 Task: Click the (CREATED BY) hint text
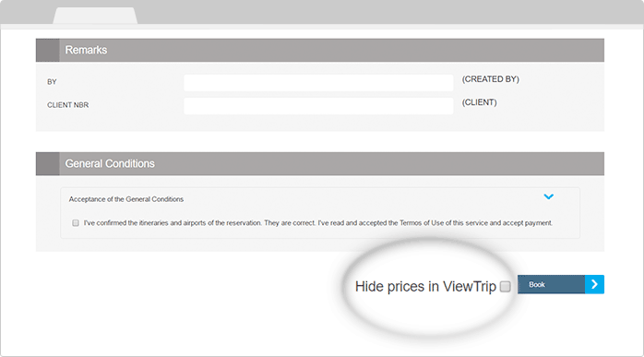point(491,79)
